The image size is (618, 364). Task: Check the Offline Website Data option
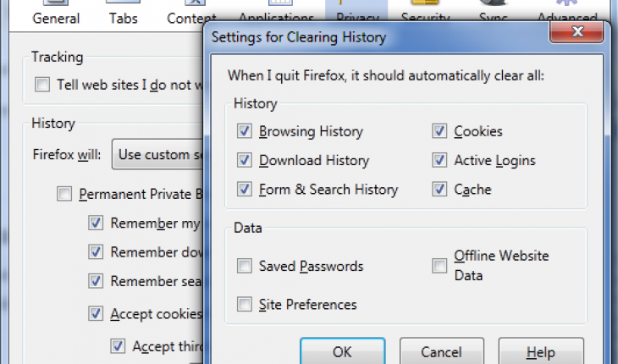point(439,266)
